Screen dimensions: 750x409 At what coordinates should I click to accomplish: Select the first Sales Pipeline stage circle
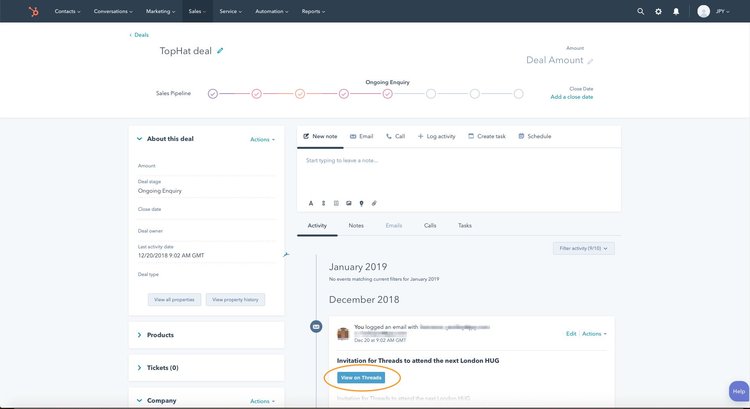click(x=213, y=93)
